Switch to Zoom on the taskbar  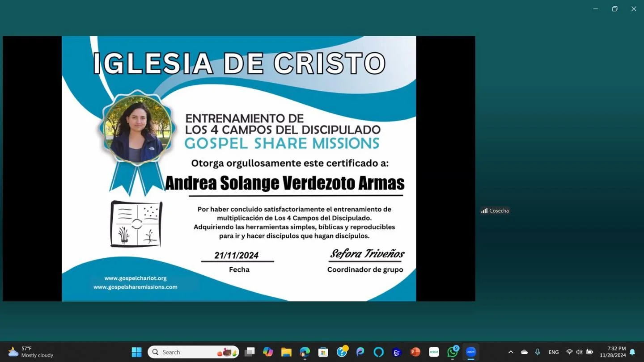(471, 352)
